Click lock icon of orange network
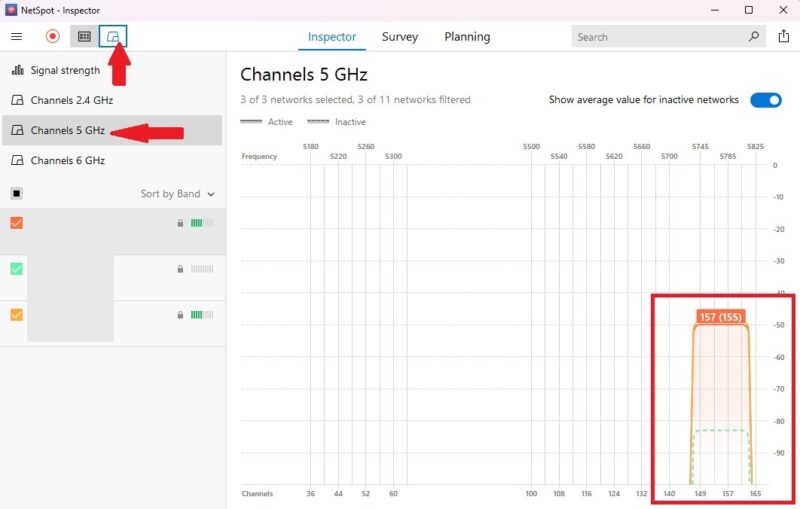The width and height of the screenshot is (800, 509). 180,223
